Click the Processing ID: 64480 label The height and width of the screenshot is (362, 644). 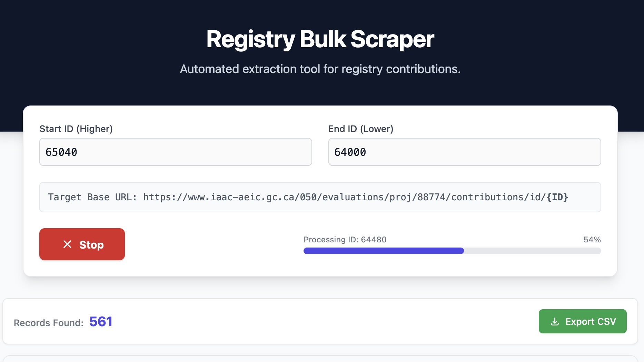tap(345, 239)
